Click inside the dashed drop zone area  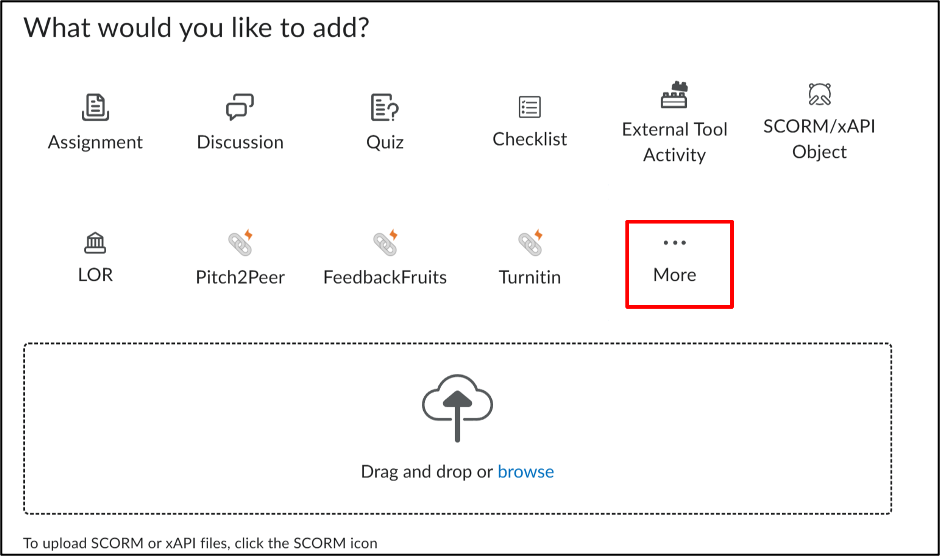[457, 428]
